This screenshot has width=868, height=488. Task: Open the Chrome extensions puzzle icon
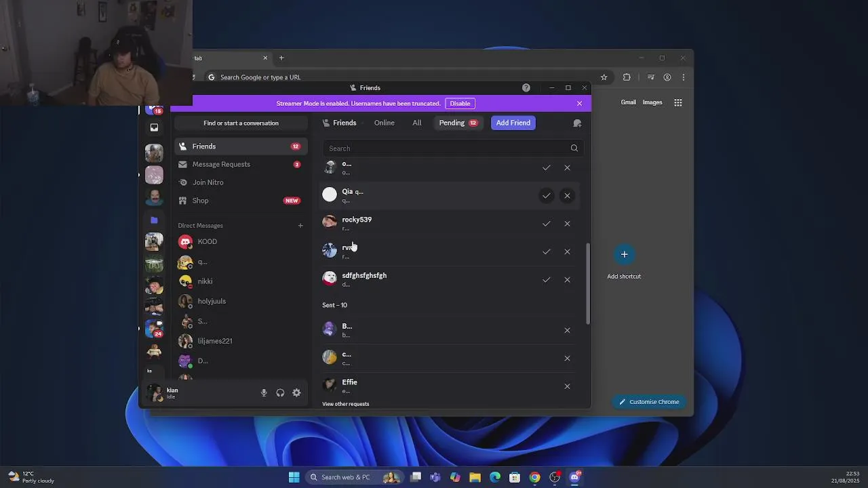tap(627, 77)
